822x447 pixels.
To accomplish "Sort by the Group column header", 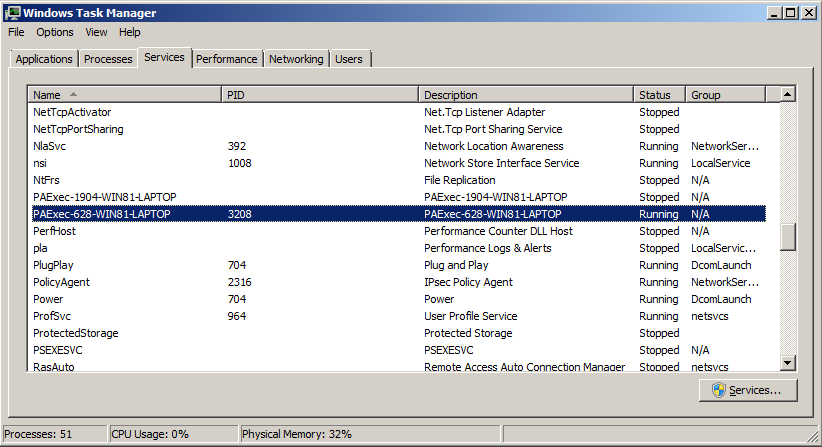I will coord(726,95).
